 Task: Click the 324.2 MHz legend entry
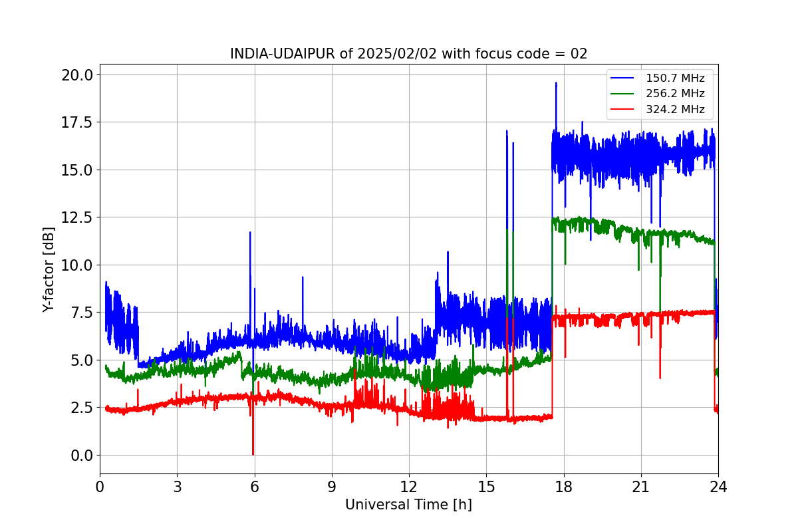point(675,110)
